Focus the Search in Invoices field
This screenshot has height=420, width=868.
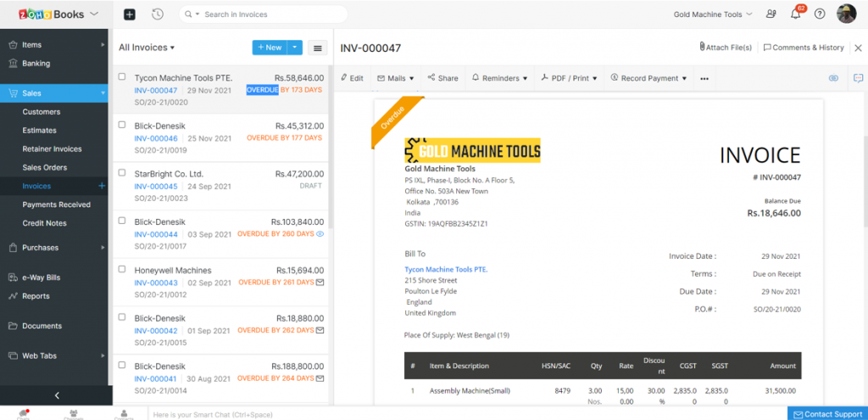click(x=263, y=14)
